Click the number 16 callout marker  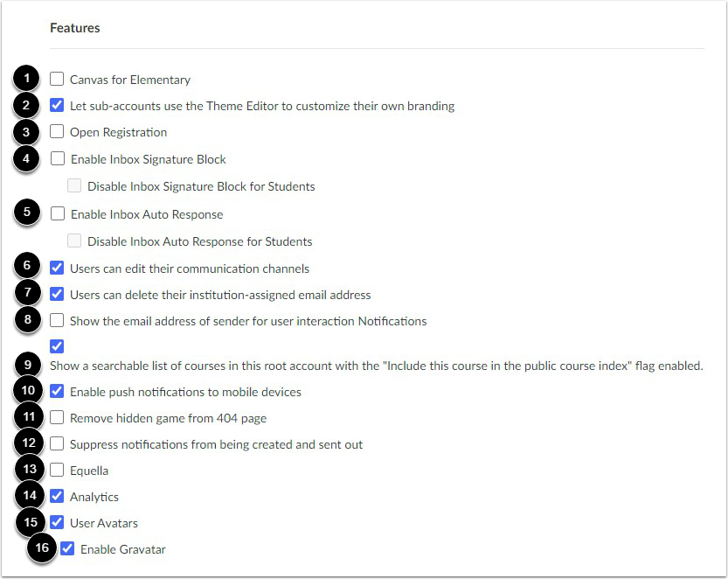tap(42, 548)
